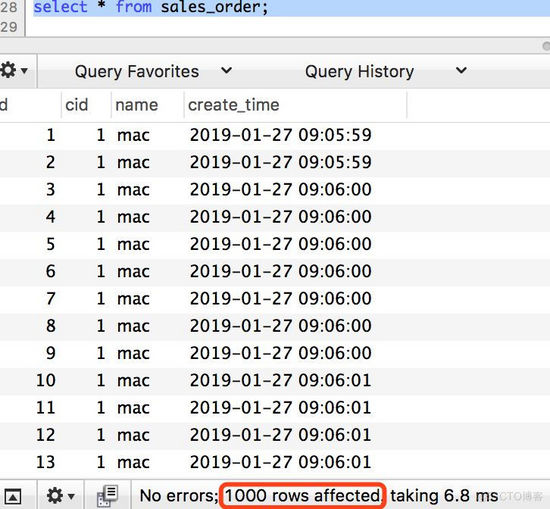Screen dimensions: 550x509
Task: Select row with id 7
Action: (275, 299)
